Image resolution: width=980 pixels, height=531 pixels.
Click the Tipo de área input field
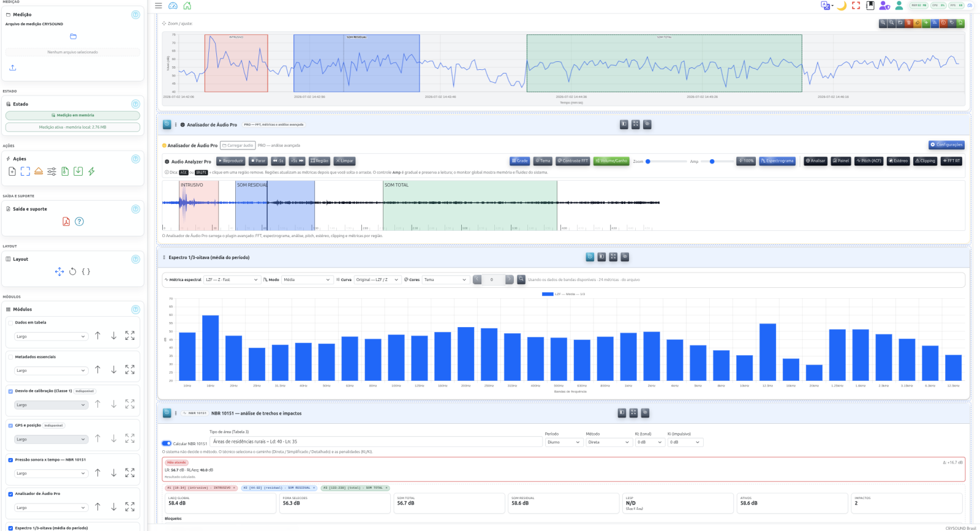click(375, 442)
